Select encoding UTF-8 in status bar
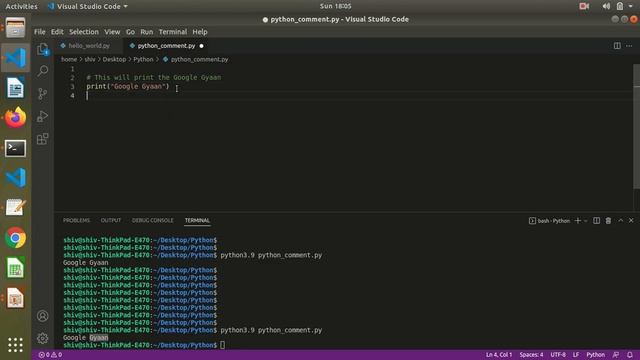This screenshot has height=360, width=640. click(558, 355)
